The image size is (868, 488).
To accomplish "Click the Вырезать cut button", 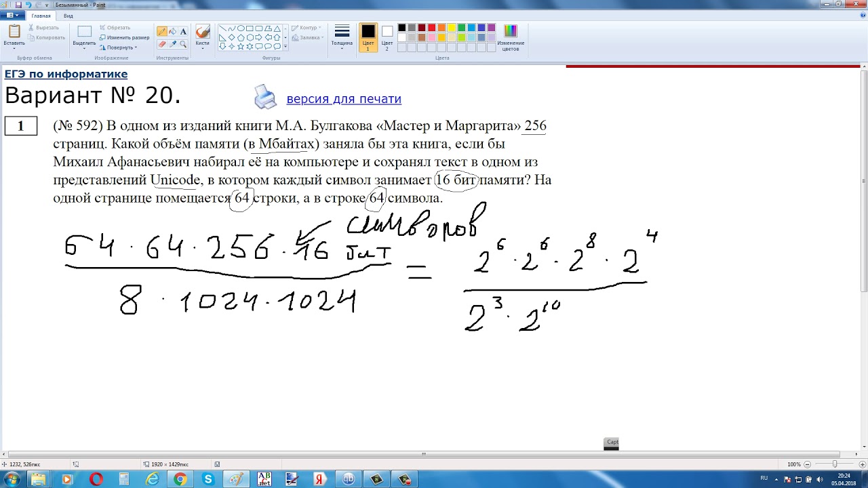I will 43,28.
